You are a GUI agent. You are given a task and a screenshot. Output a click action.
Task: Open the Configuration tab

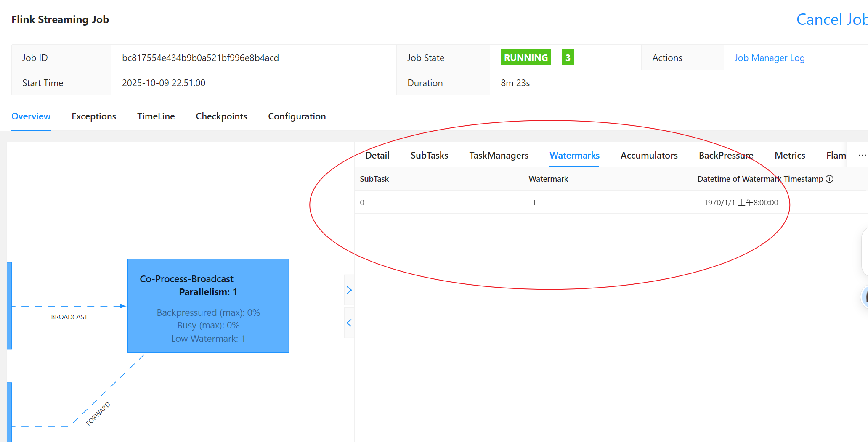297,116
